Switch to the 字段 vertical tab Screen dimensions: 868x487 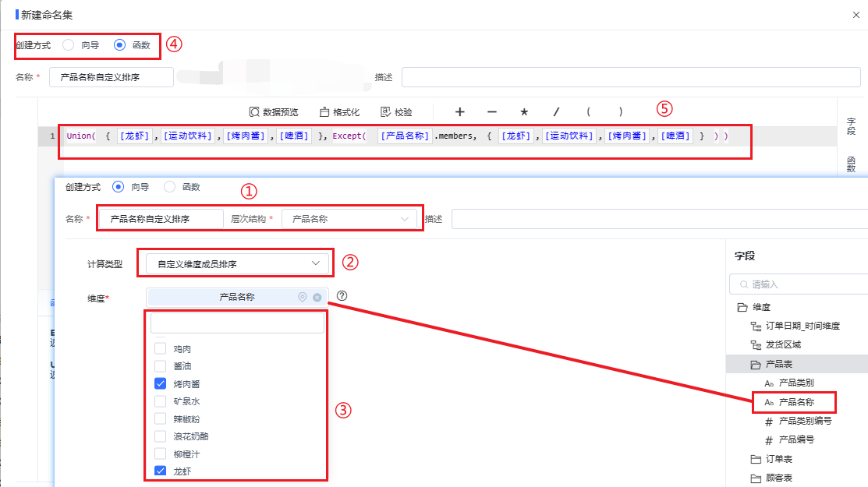pos(852,126)
